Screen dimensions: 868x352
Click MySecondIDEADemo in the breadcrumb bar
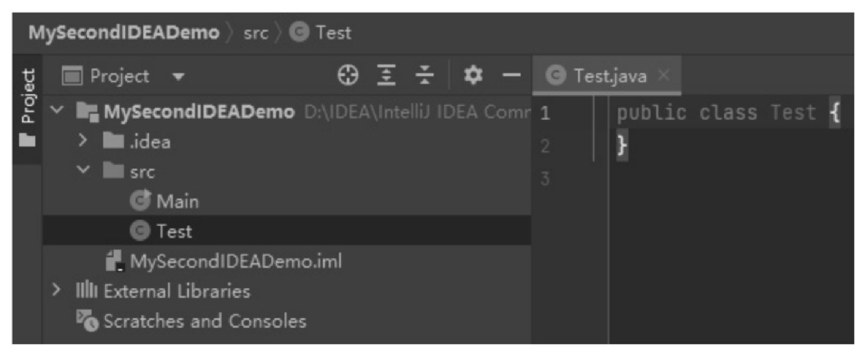pos(124,33)
